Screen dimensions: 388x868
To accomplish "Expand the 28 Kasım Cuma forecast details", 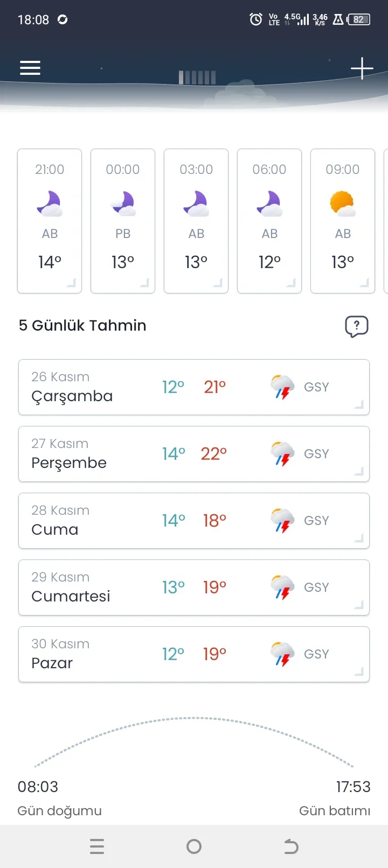I will click(194, 521).
